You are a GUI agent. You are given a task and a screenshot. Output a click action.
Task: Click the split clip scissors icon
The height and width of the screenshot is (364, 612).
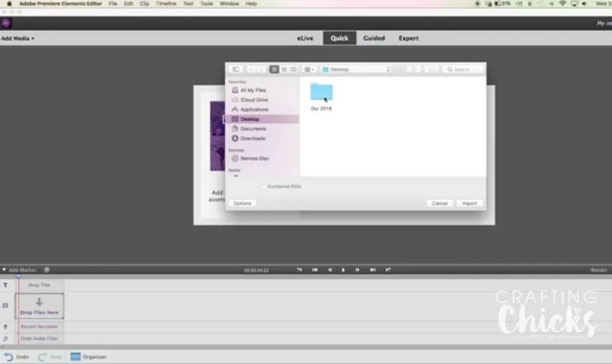pos(299,270)
